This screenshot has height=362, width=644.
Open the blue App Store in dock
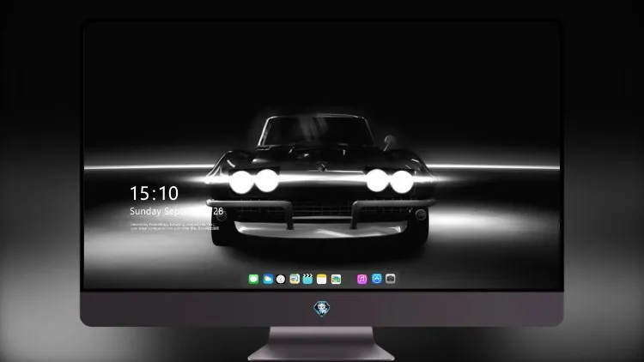tap(377, 279)
